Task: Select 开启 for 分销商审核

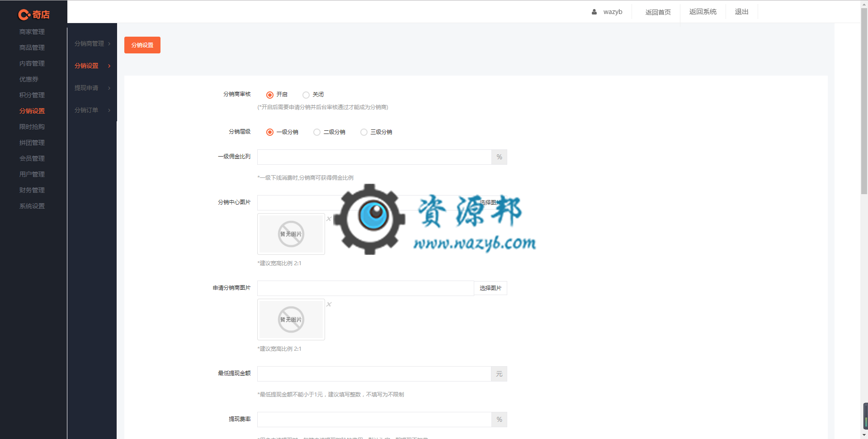Action: click(270, 95)
